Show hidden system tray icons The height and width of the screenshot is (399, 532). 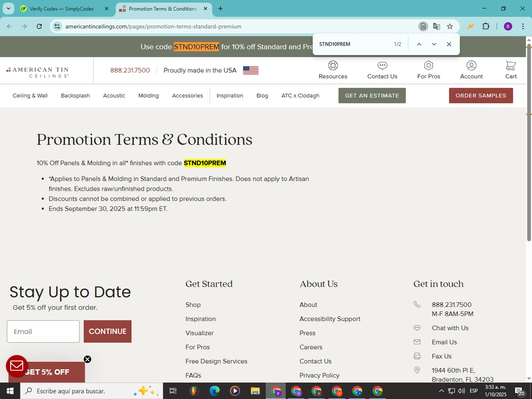[x=441, y=391]
